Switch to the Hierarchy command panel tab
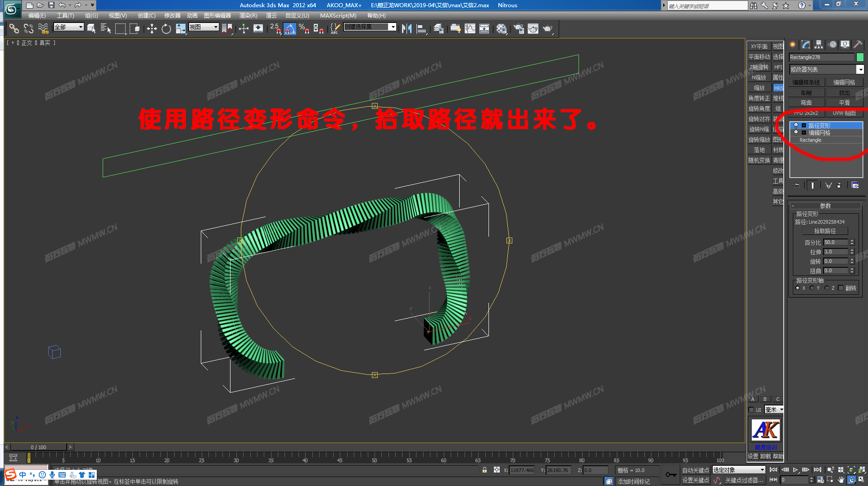Viewport: 868px width, 486px height. click(x=819, y=44)
